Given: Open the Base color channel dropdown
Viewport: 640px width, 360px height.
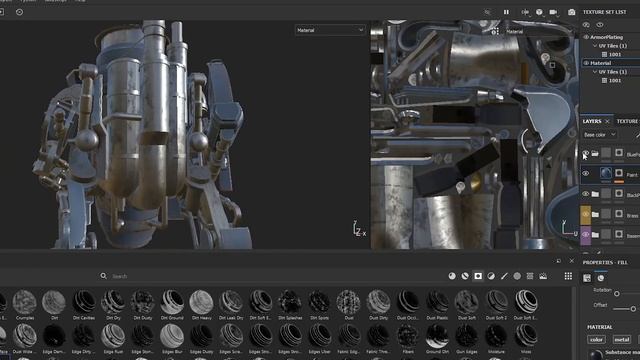Looking at the screenshot, I should [599, 135].
